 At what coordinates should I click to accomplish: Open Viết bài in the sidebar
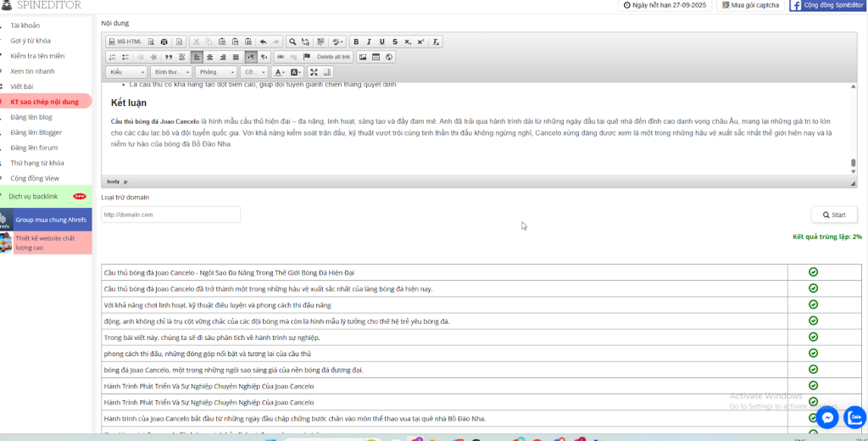tap(22, 87)
